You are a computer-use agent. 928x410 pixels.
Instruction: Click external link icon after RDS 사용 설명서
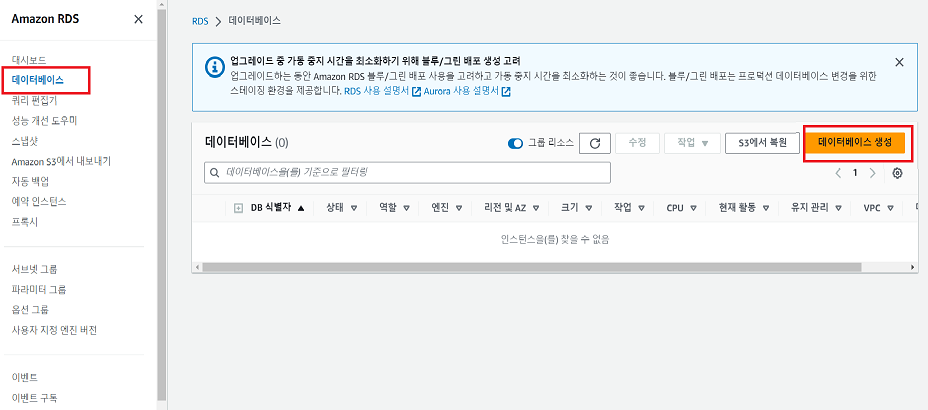416,92
